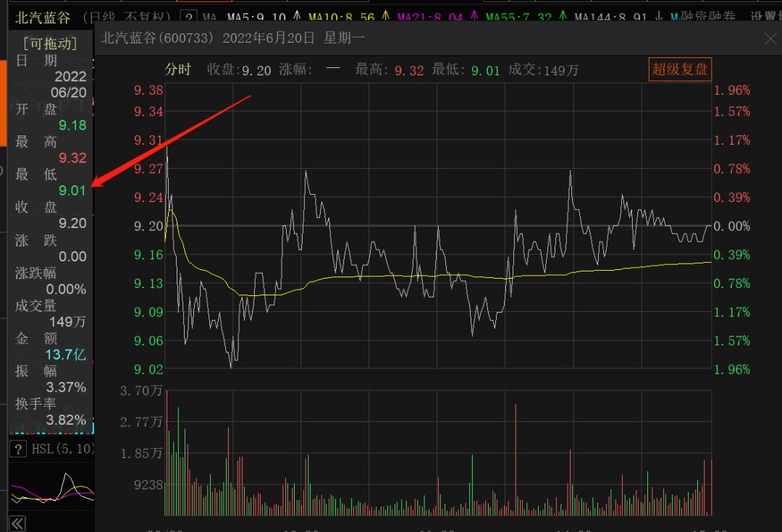Click the side panel 最高 value 9.32
Image resolution: width=782 pixels, height=532 pixels.
[x=72, y=158]
